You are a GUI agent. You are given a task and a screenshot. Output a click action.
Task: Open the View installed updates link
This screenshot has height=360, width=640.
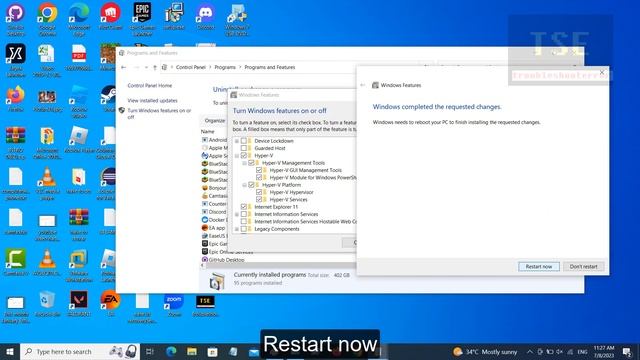coord(152,100)
